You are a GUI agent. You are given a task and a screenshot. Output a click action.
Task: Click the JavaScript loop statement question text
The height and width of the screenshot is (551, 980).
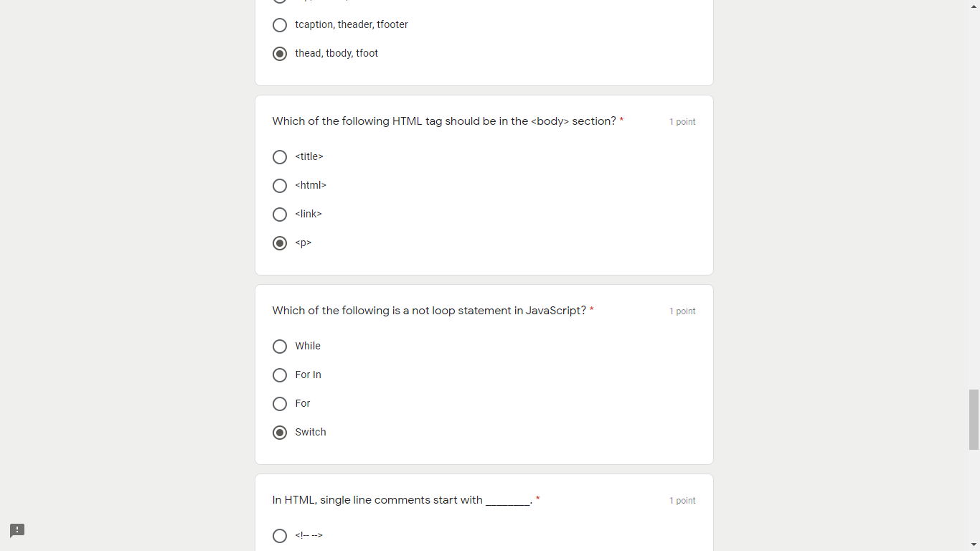[429, 311]
